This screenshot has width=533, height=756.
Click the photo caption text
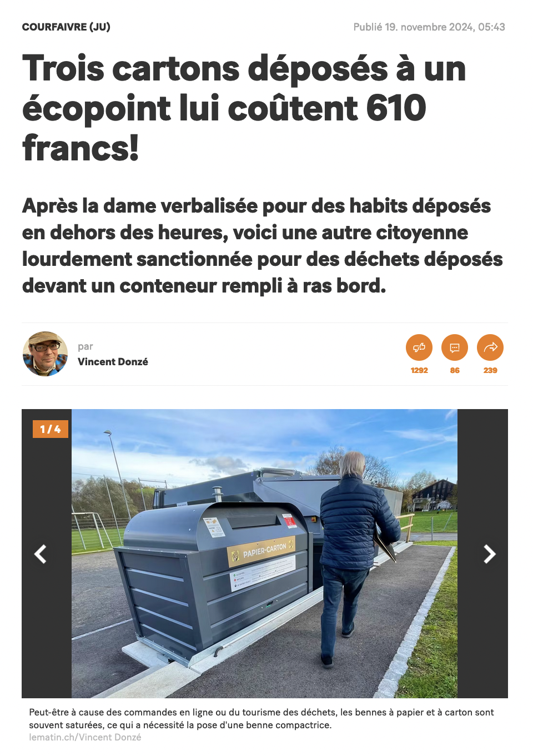[262, 718]
